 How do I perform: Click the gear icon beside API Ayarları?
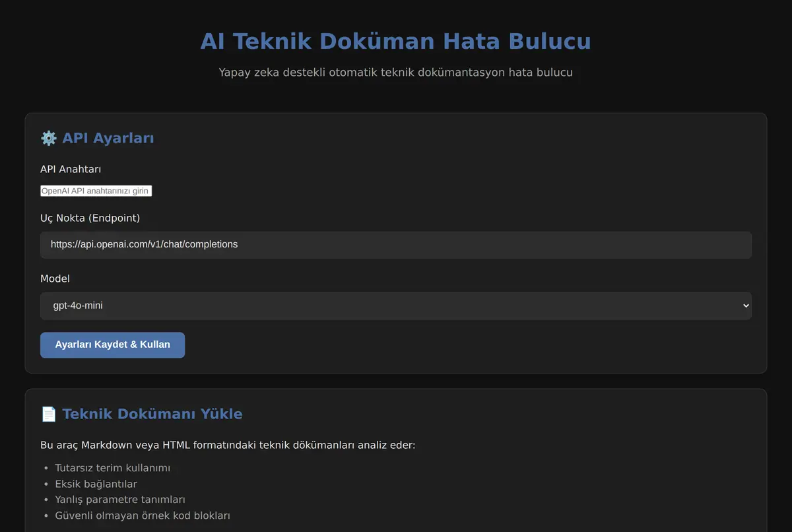coord(48,138)
